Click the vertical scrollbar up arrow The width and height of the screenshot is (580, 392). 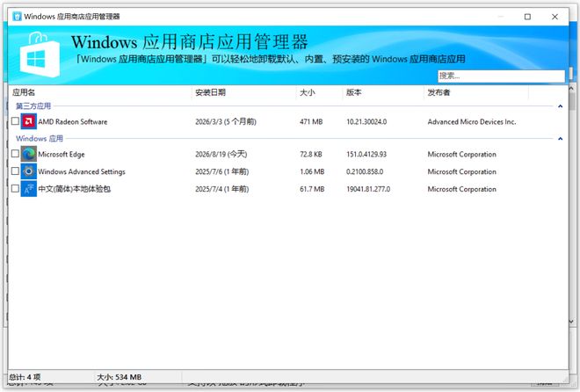pos(571,89)
